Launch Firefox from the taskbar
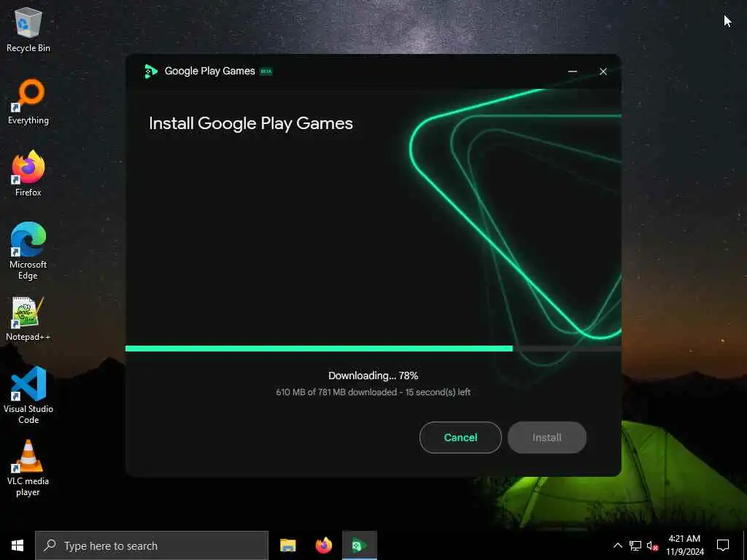This screenshot has height=560, width=747. (323, 545)
